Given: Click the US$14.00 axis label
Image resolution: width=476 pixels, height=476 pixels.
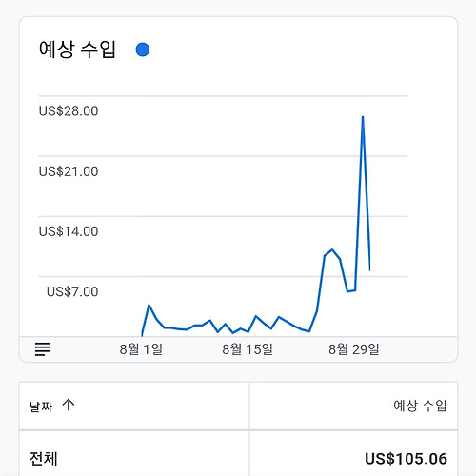Looking at the screenshot, I should (69, 231).
